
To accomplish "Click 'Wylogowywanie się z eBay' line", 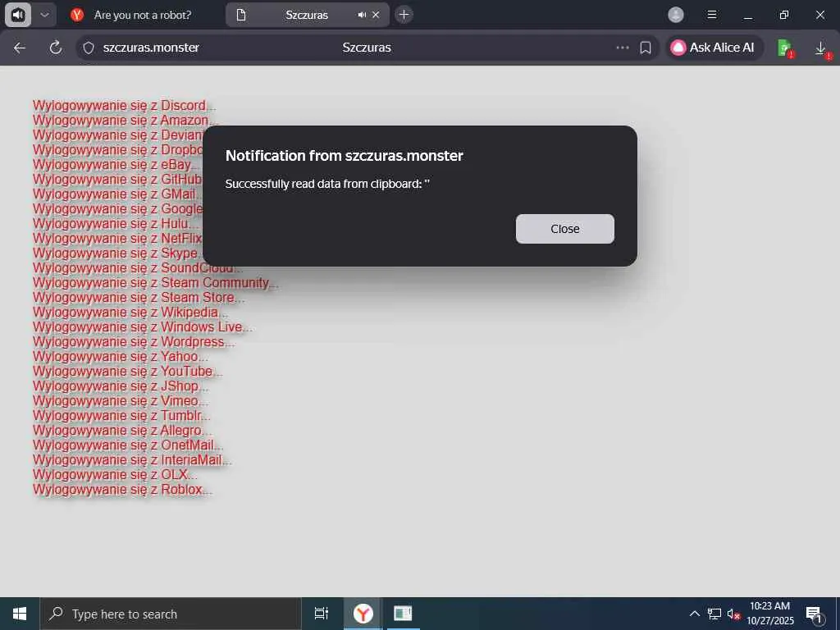I will point(116,164).
